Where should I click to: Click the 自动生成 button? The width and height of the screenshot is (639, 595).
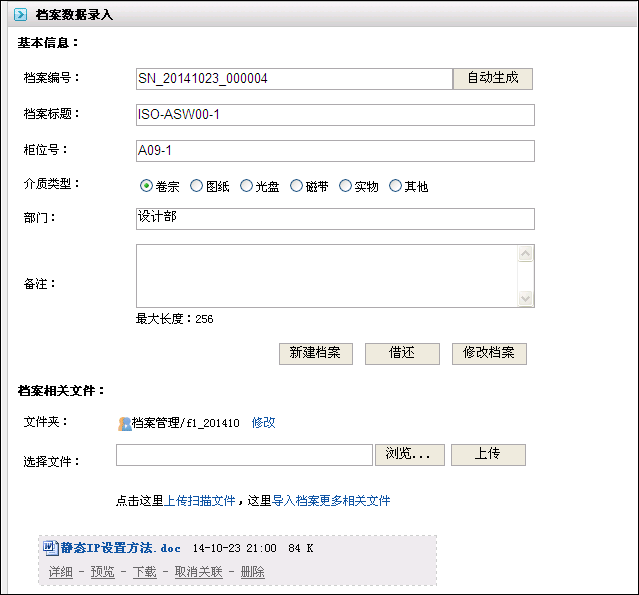tap(493, 79)
